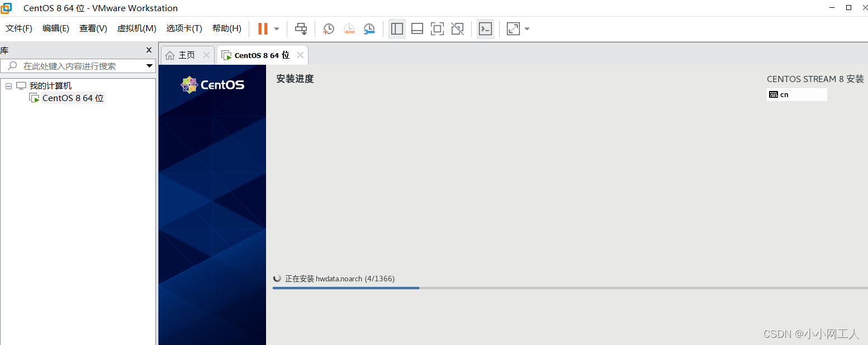Toggle the console view icon

click(486, 29)
